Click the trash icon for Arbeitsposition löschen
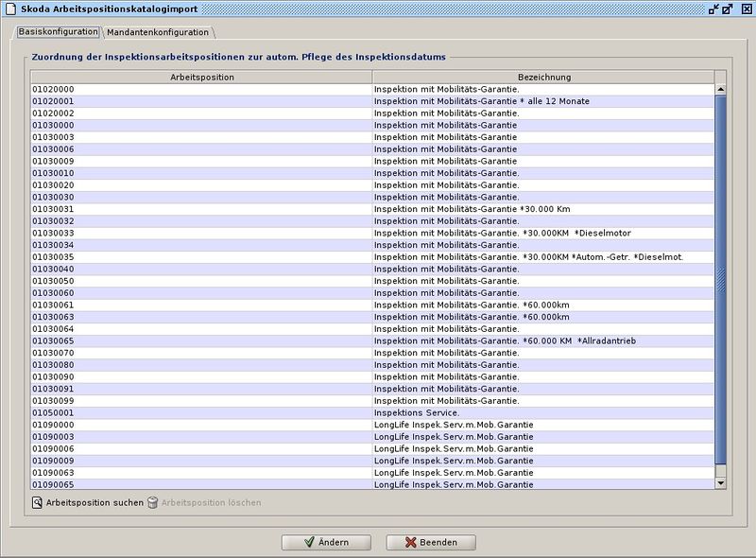756x558 pixels. coord(153,502)
